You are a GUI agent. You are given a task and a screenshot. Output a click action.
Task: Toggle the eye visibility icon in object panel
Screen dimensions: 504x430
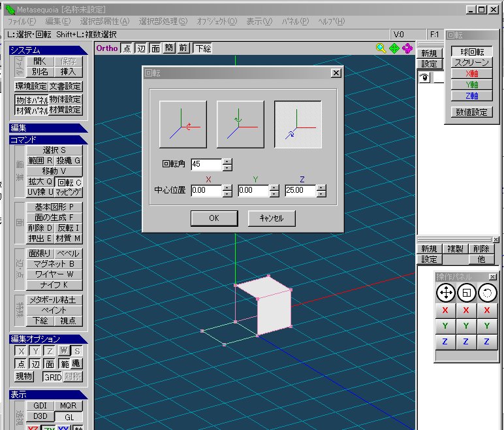coord(424,77)
